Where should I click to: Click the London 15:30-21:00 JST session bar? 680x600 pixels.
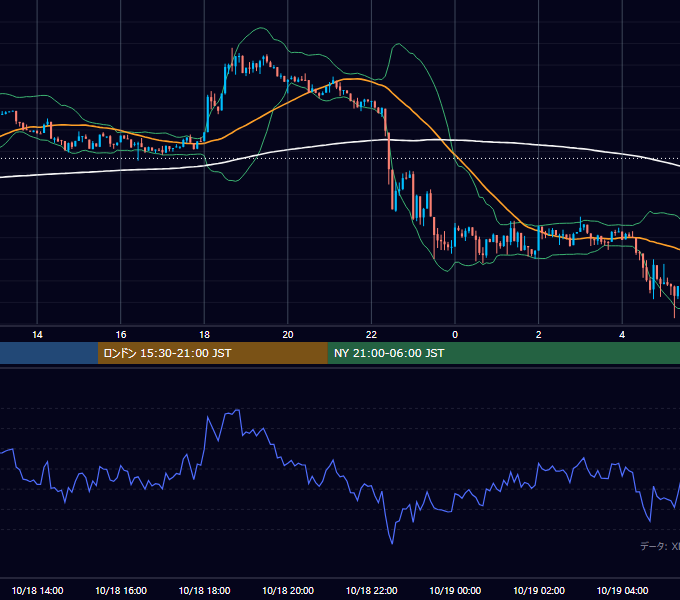pyautogui.click(x=212, y=353)
